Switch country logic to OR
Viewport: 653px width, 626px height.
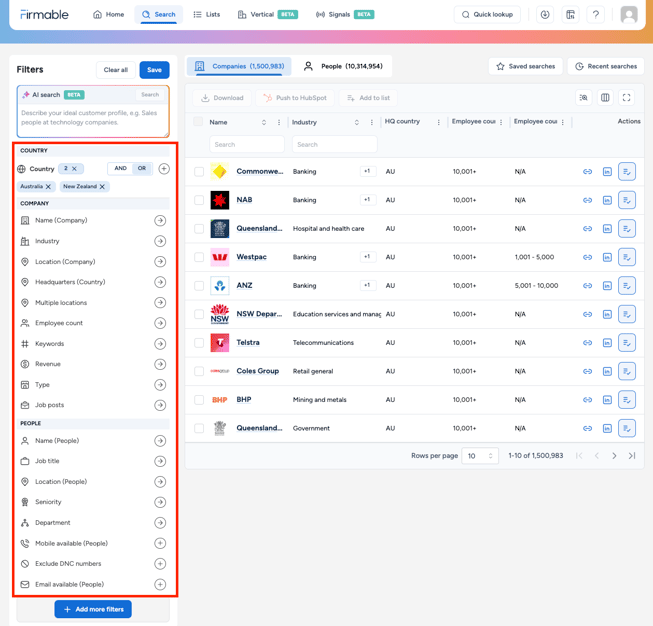click(142, 168)
